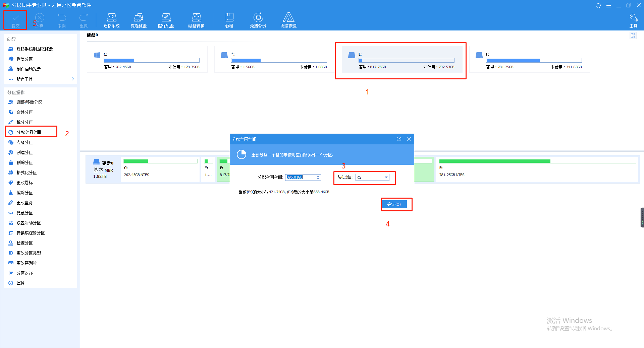Choose 克隆分区 operation

point(24,142)
